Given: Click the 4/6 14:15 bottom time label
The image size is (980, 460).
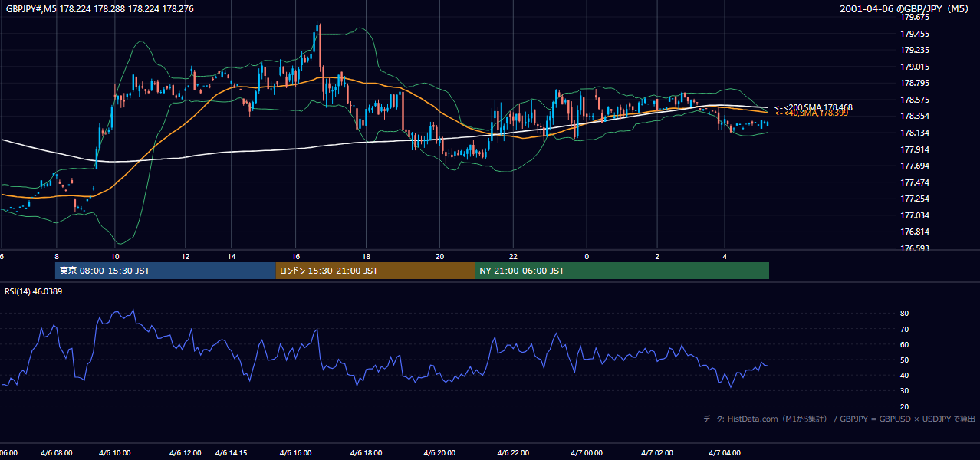Looking at the screenshot, I should (x=231, y=452).
